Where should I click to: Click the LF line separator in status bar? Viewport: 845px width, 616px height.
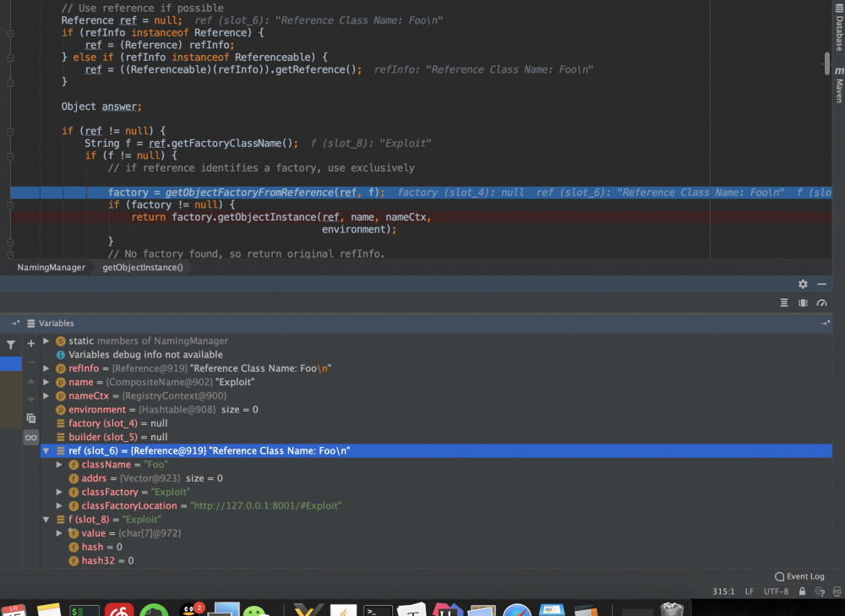[x=750, y=592]
